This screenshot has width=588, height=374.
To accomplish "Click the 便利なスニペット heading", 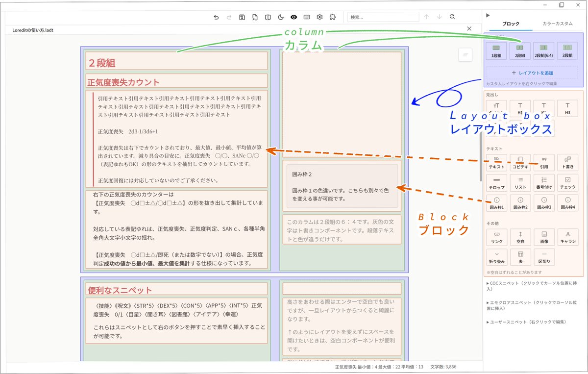I will [120, 290].
